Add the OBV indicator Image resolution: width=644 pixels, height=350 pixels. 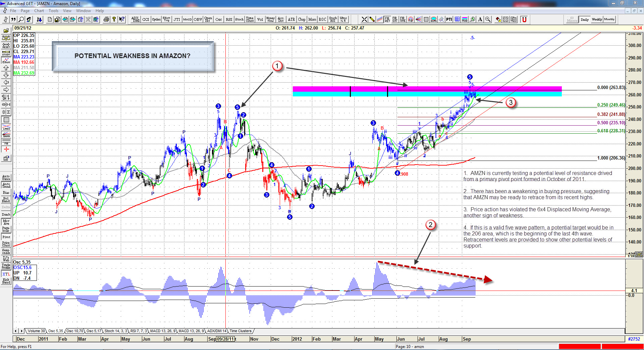198,19
